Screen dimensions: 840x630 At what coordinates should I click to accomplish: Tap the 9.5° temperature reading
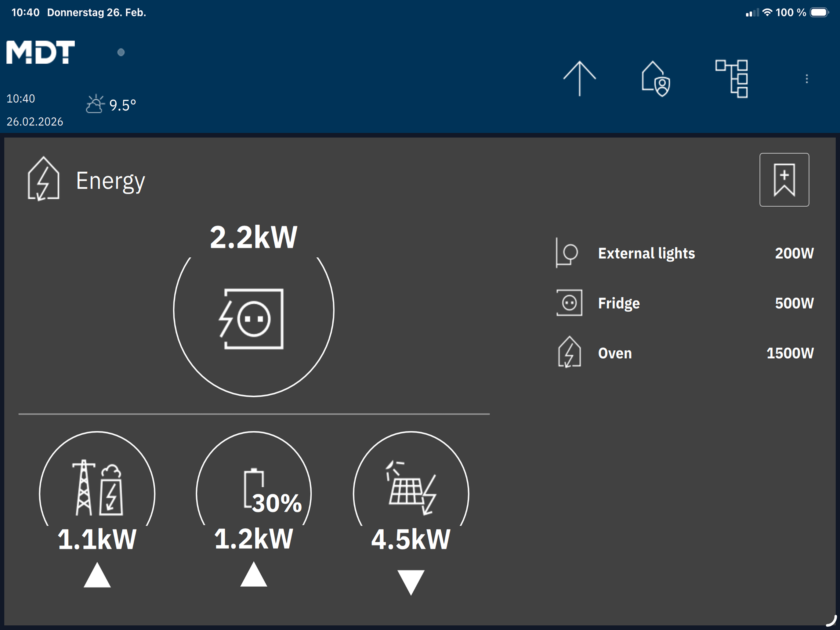(x=123, y=105)
